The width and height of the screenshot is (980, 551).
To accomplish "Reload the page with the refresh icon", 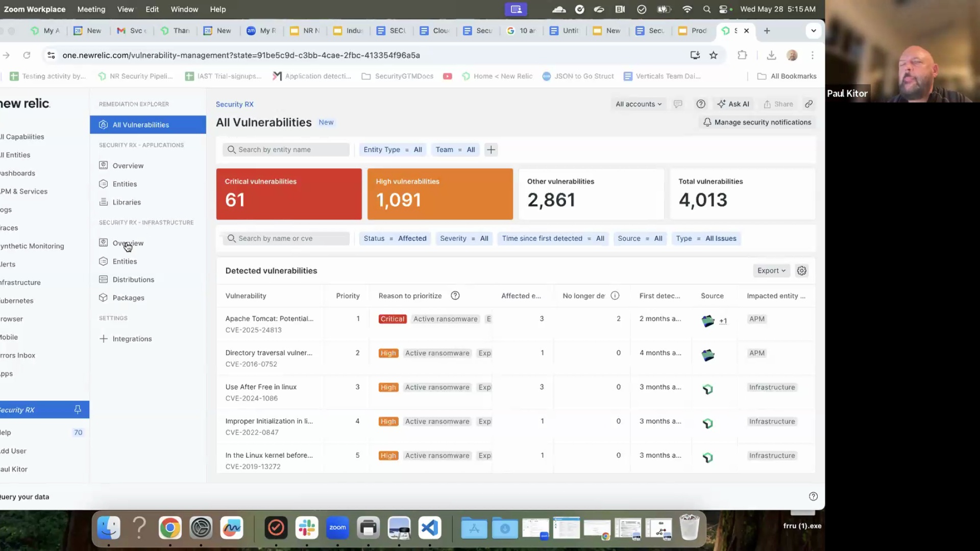I will [27, 55].
